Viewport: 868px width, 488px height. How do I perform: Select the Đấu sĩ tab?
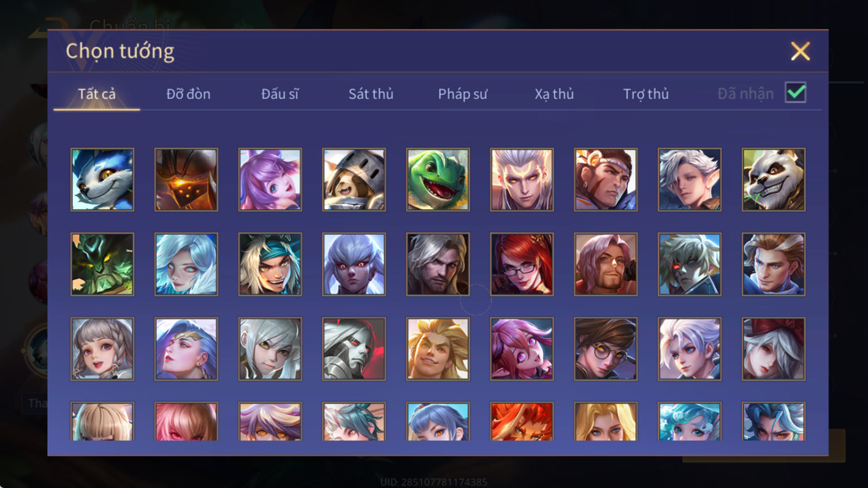click(279, 94)
